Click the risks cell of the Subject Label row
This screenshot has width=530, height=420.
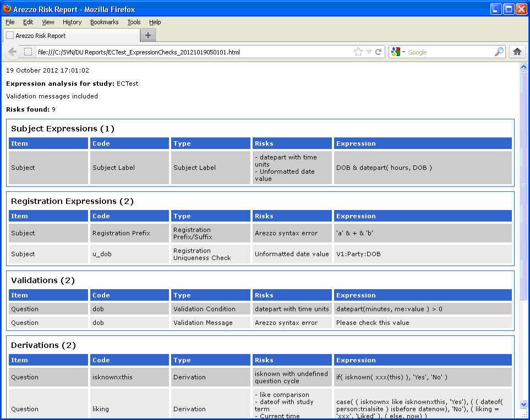292,168
